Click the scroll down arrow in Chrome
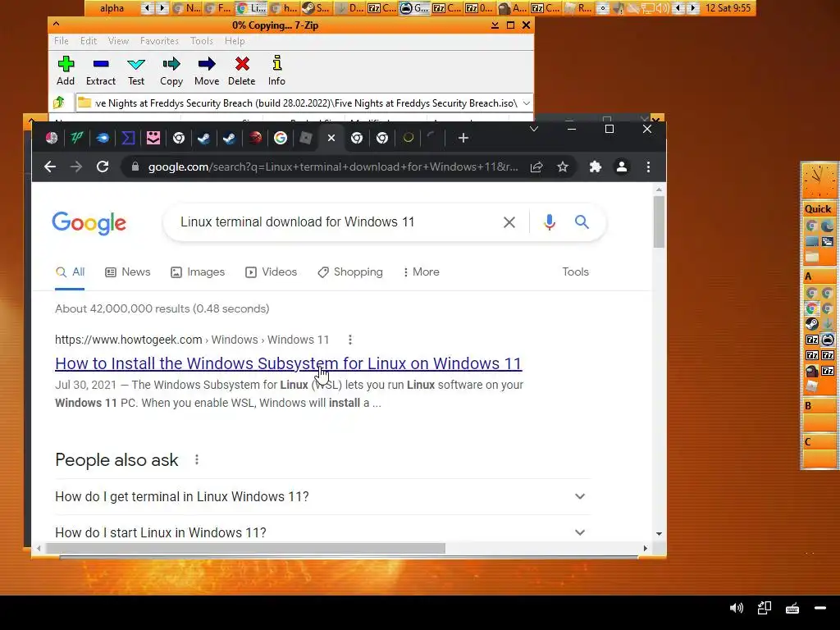This screenshot has width=840, height=630. (659, 533)
